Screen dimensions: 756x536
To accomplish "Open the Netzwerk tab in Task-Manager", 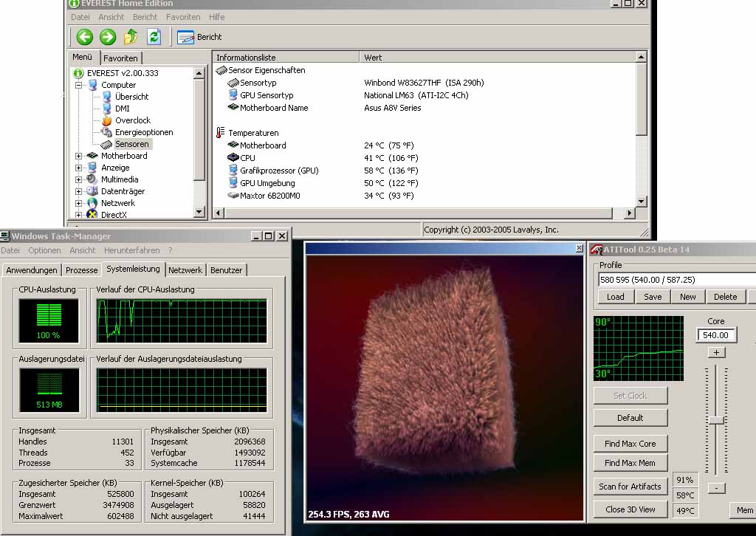I will click(x=185, y=270).
